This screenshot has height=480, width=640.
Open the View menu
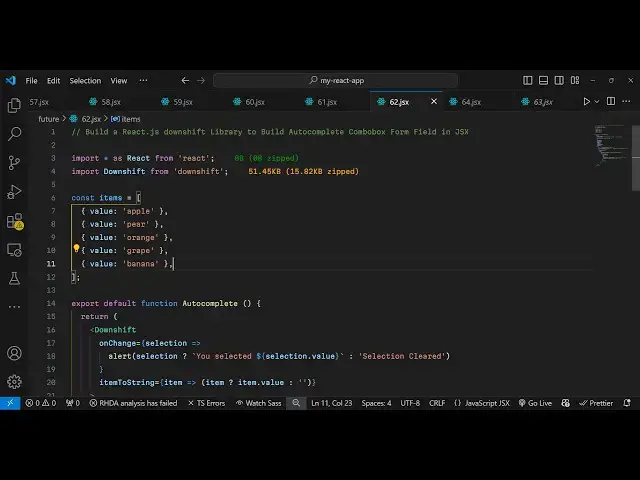(119, 80)
